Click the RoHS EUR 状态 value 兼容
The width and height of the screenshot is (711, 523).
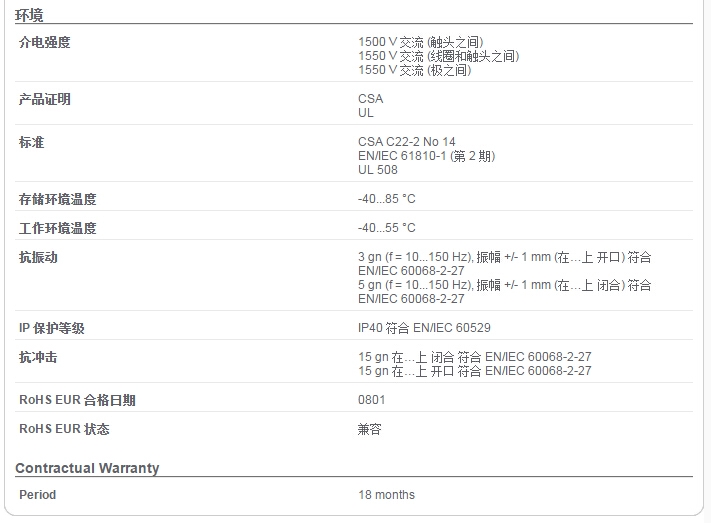click(x=370, y=429)
